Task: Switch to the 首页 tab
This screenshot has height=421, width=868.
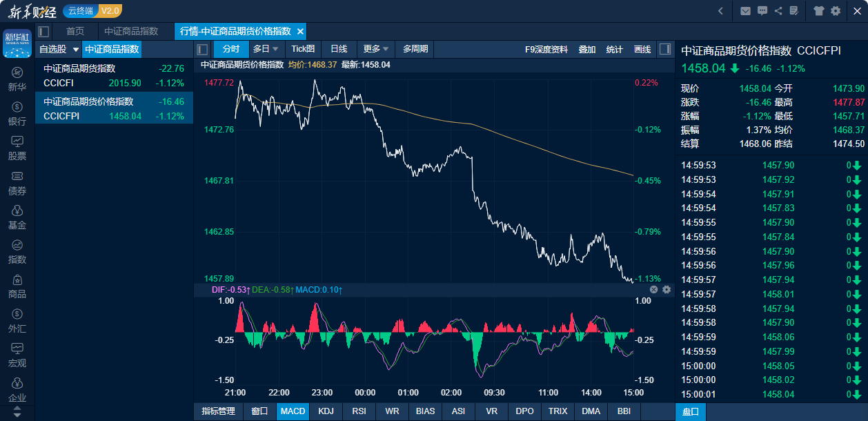Action: click(x=75, y=31)
